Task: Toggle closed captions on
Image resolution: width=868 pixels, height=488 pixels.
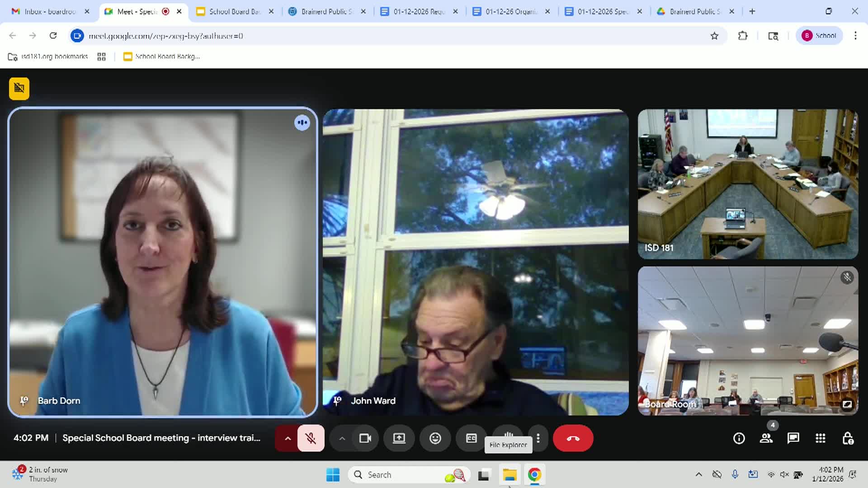Action: tap(471, 438)
